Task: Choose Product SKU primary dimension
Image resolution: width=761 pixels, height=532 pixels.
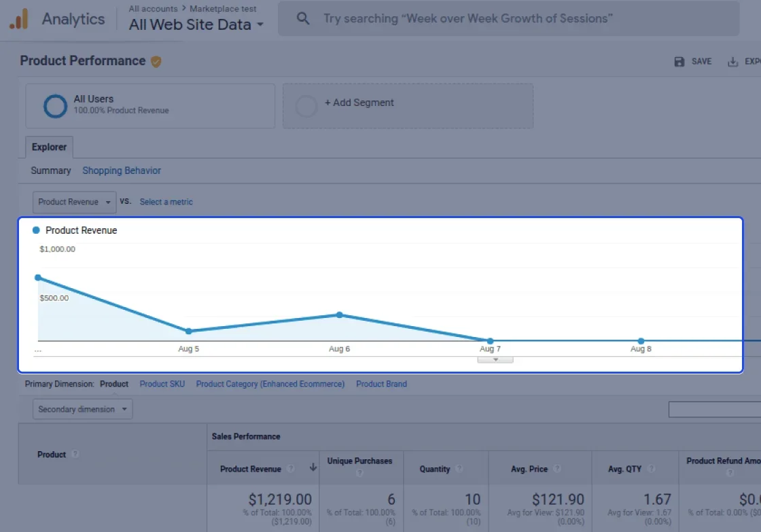Action: click(162, 384)
